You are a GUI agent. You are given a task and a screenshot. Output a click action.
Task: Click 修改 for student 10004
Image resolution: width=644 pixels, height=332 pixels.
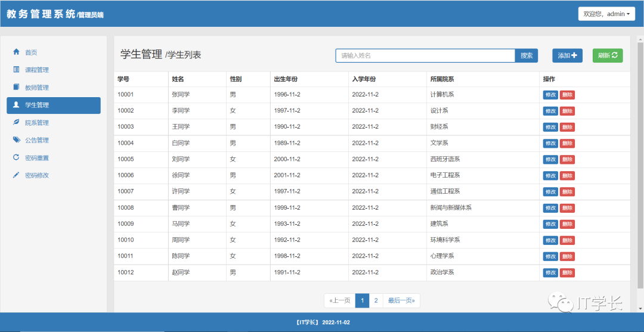coord(550,143)
